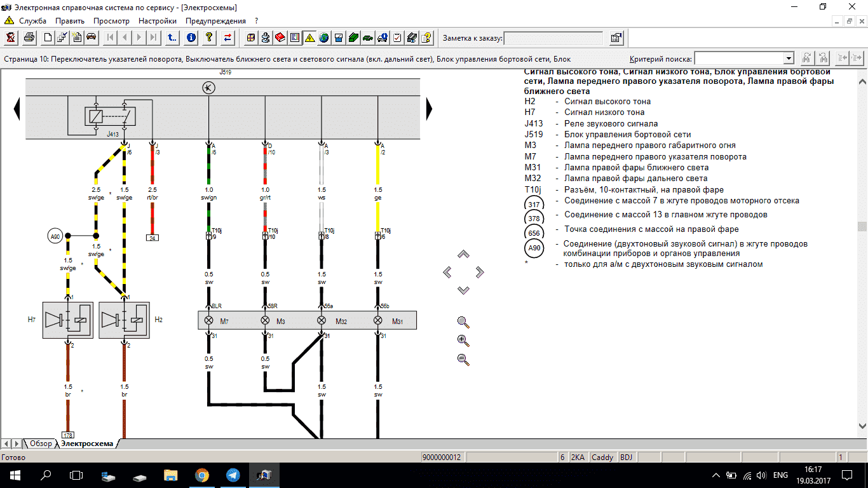Open order note properties button icon
The image size is (868, 488).
616,38
